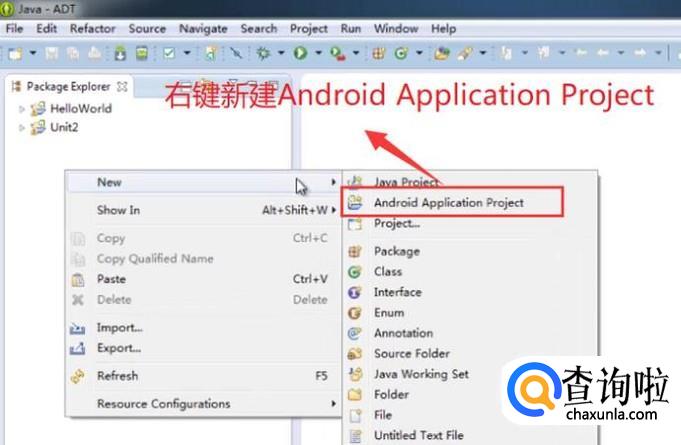Image resolution: width=681 pixels, height=445 pixels.
Task: Click the Enum icon in New submenu
Action: pyautogui.click(x=355, y=313)
